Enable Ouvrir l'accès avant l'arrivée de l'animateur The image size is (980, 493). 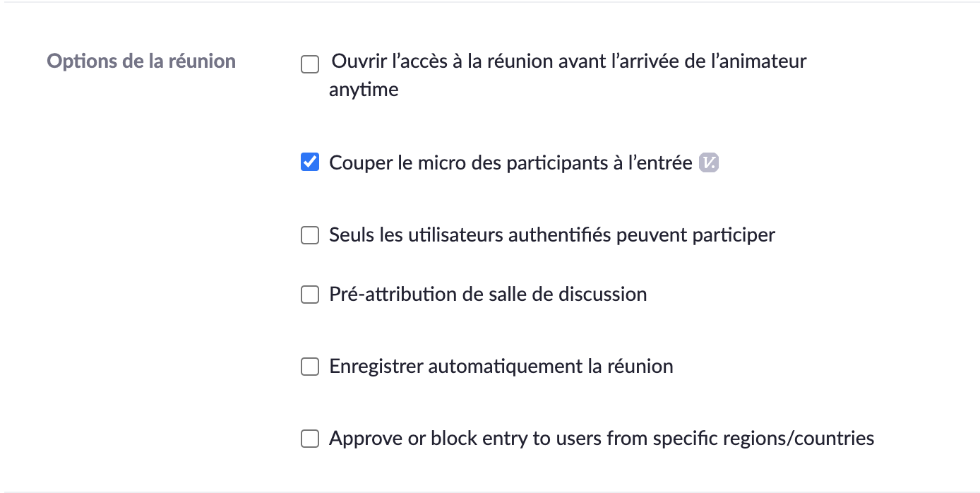(310, 64)
